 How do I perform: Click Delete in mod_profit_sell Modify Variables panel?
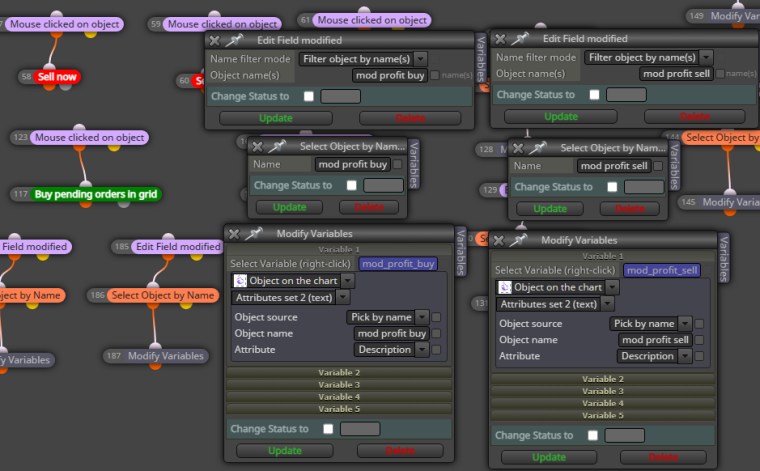pos(663,457)
